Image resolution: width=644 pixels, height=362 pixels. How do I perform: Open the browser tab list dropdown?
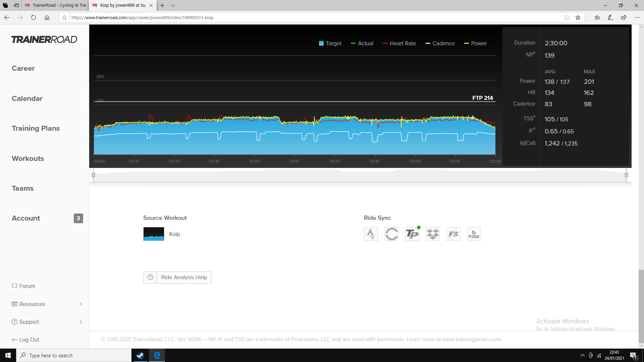173,5
